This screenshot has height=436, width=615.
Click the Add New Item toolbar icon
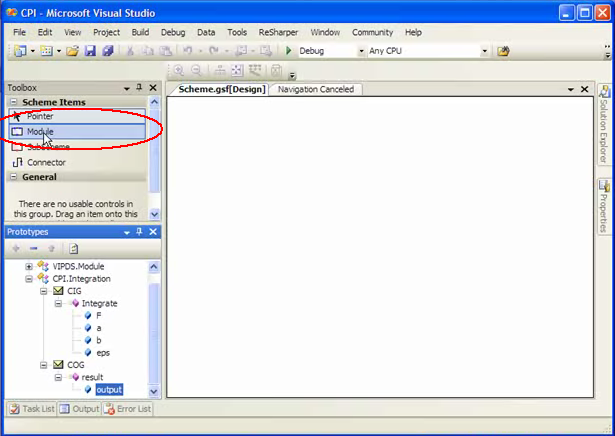(x=46, y=51)
